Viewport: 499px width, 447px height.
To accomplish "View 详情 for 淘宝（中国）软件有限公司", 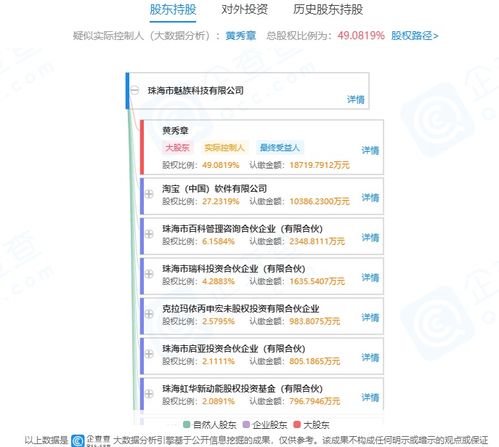I will coord(370,198).
